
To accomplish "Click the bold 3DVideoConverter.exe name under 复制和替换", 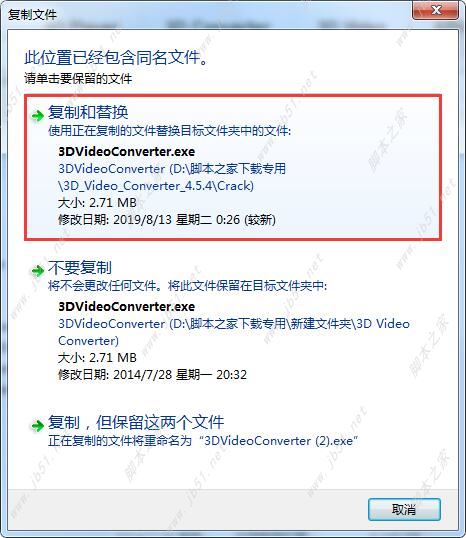I will [127, 151].
